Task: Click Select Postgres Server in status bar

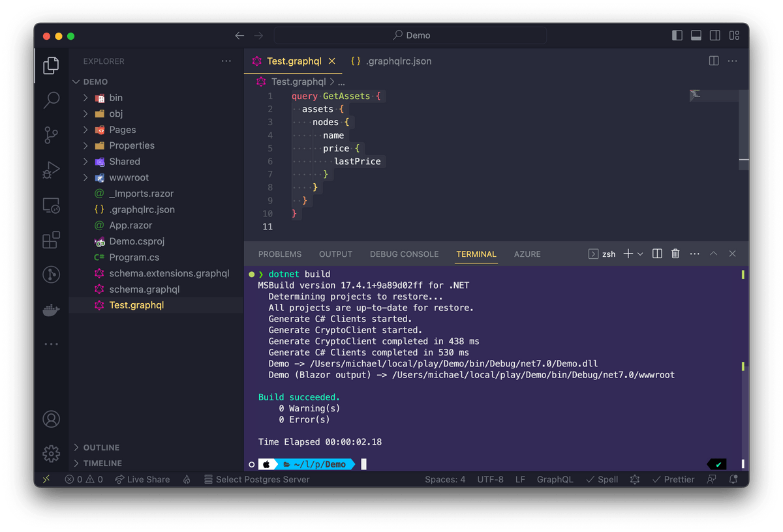Action: 256,479
